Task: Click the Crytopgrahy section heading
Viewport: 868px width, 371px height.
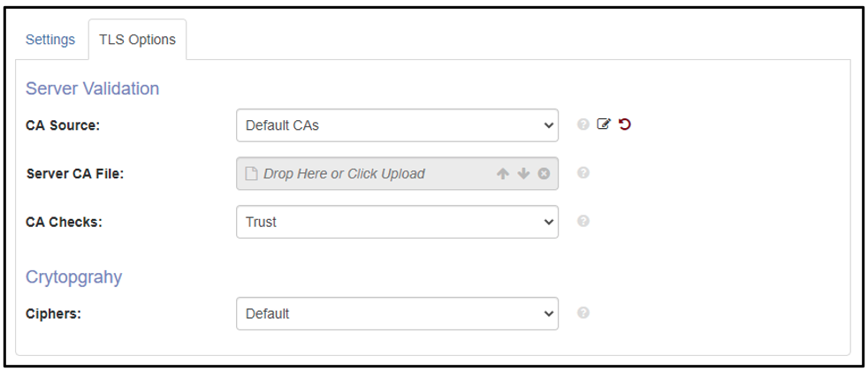Action: (x=73, y=276)
